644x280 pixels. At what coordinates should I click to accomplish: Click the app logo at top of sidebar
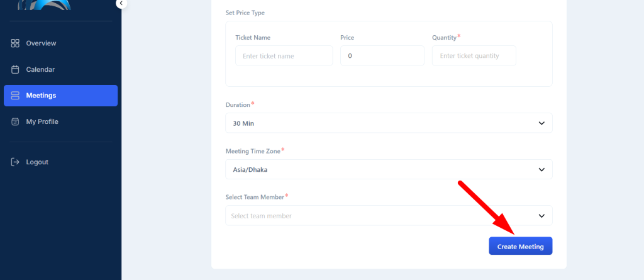tap(45, 4)
